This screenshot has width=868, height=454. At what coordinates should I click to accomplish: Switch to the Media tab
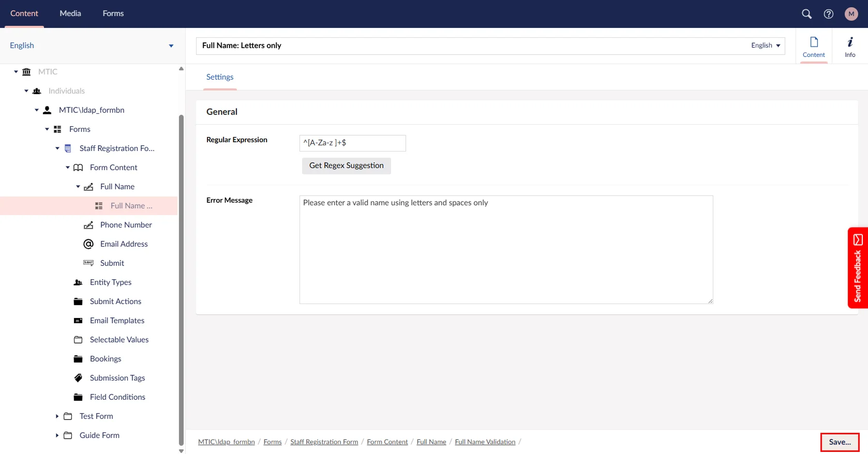(x=70, y=13)
